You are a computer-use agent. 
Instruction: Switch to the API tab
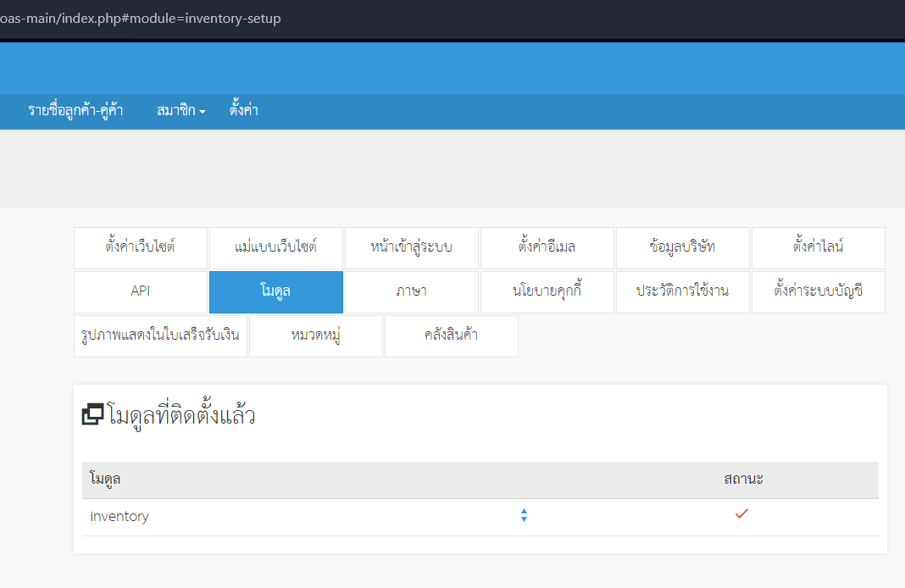click(141, 292)
